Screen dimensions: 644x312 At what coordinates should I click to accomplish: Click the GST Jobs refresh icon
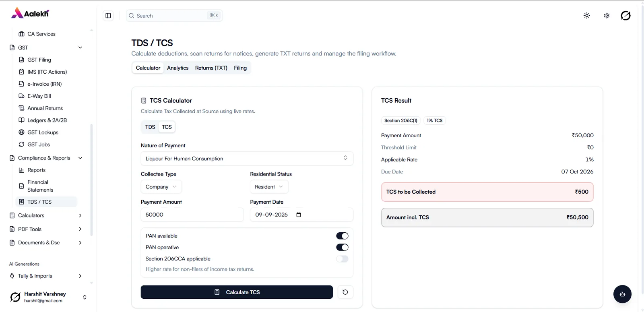pos(22,144)
